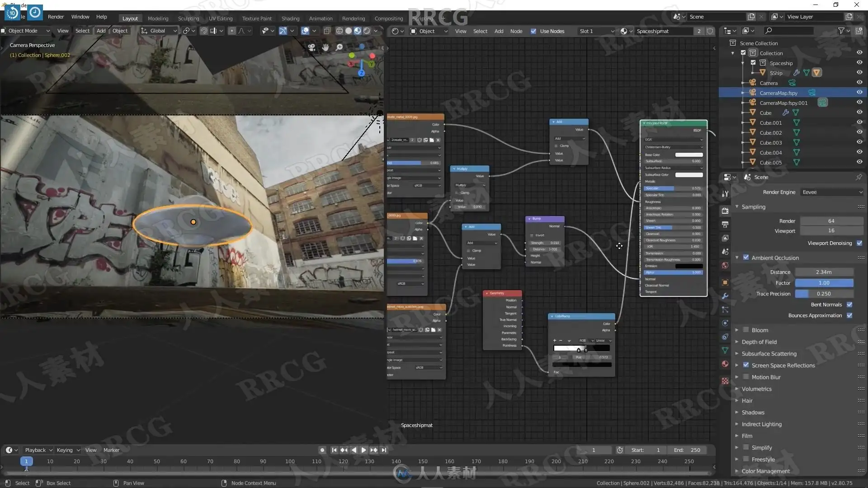Disable the Ambient Occlusion checkbox
868x488 pixels.
746,258
